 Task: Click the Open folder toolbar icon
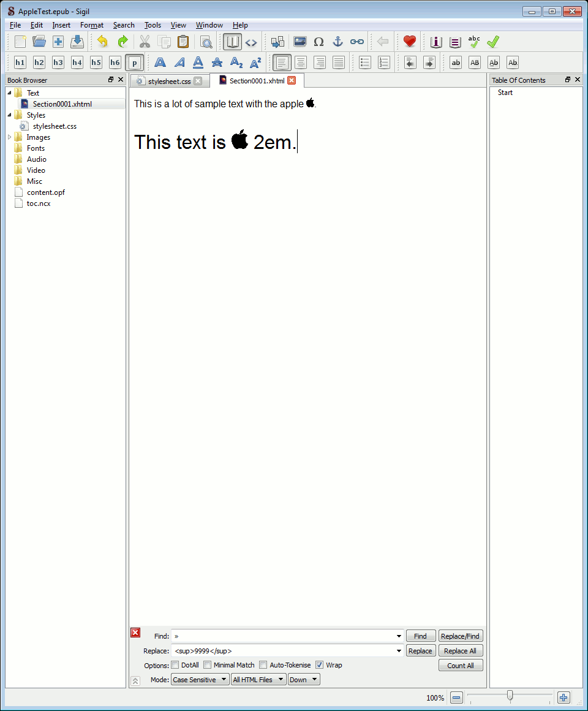click(39, 42)
